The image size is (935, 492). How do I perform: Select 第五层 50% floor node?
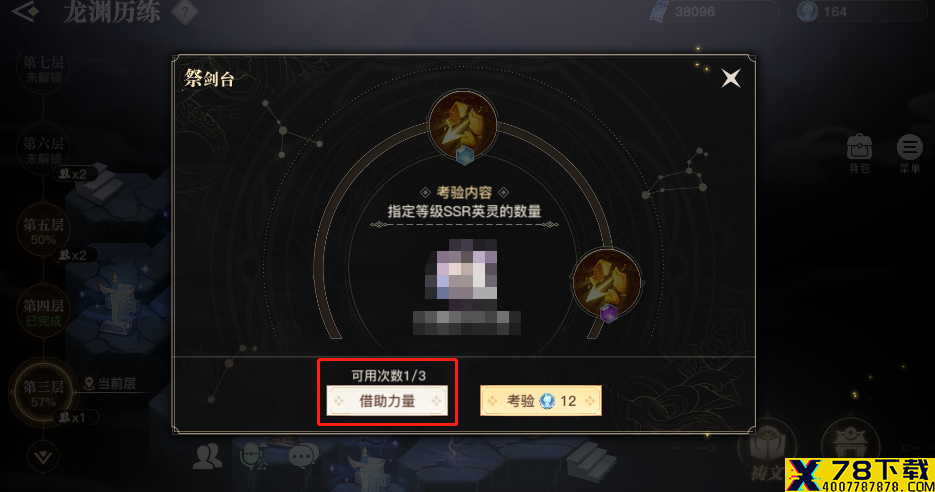pyautogui.click(x=44, y=231)
